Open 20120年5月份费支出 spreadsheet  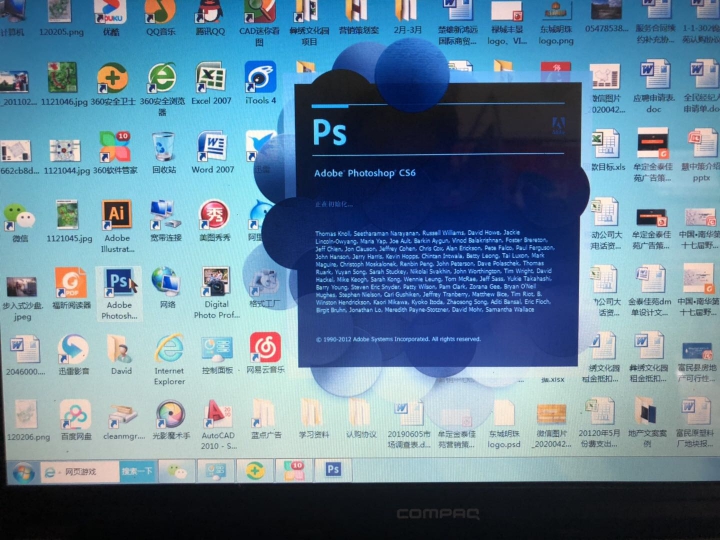599,422
